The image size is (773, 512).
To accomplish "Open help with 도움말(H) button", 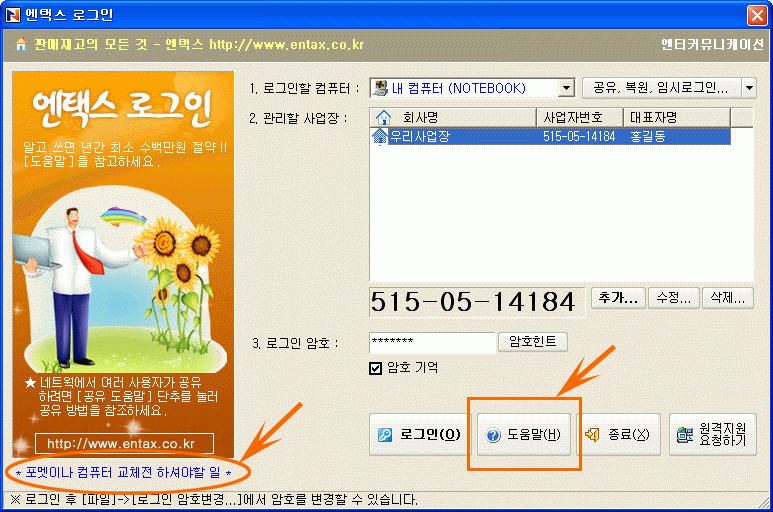I will click(x=524, y=435).
